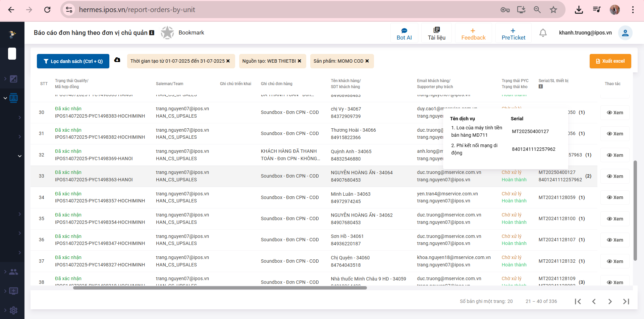Click the Bookmark star icon in header
The width and height of the screenshot is (644, 319).
tap(167, 33)
